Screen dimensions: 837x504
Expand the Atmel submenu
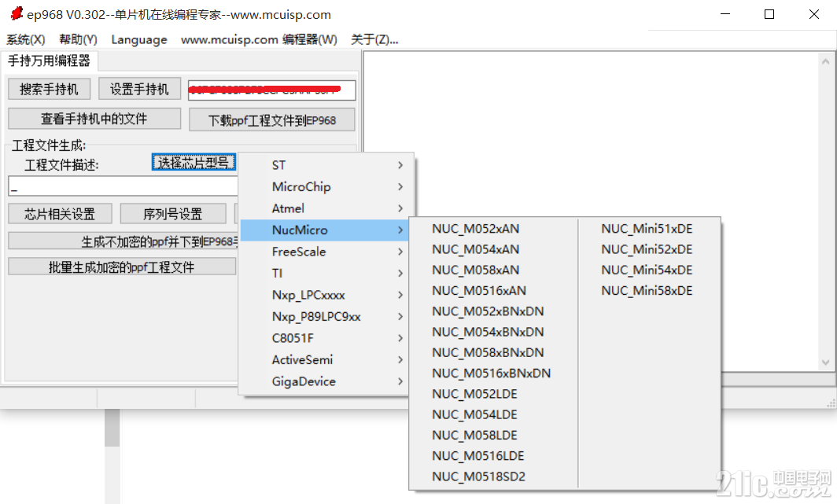coord(325,208)
